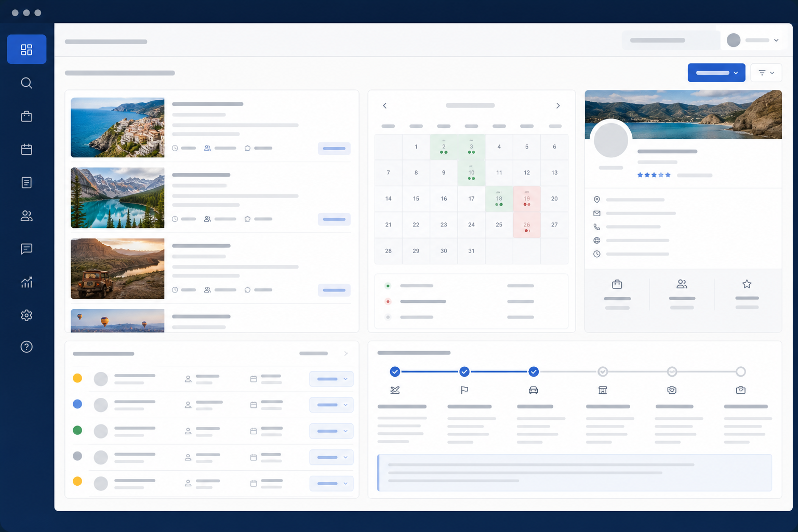The image size is (798, 532).
Task: Click the people icon on mountain lake card
Action: [207, 219]
